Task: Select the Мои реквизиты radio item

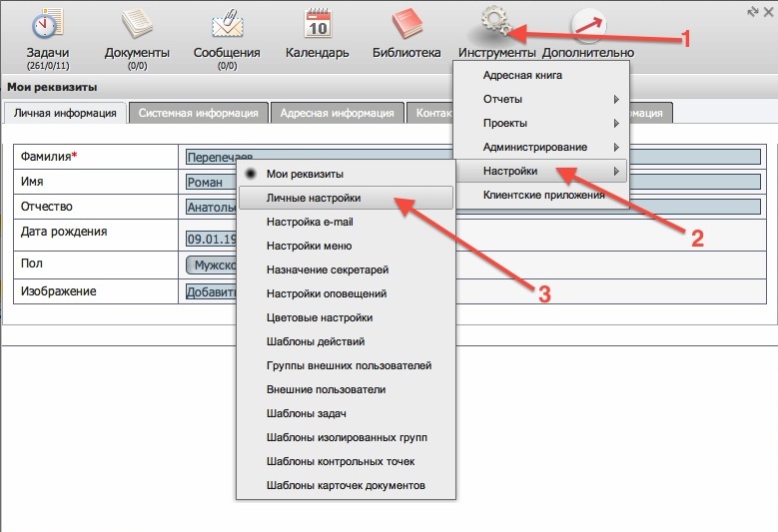Action: (x=305, y=175)
